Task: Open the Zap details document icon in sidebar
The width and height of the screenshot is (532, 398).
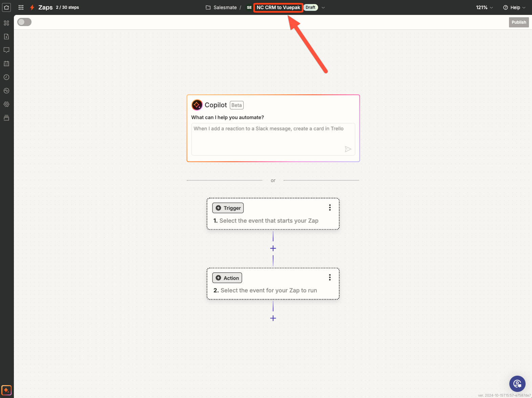Action: [6, 37]
